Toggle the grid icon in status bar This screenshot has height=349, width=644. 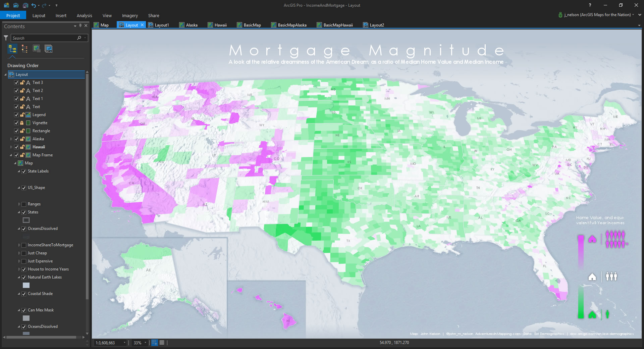(x=162, y=343)
